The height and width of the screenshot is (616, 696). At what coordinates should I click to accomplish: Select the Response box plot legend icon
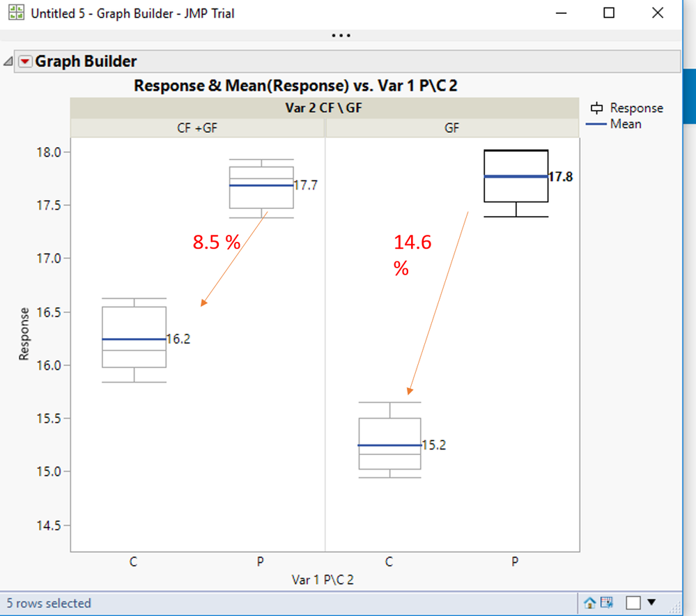pyautogui.click(x=596, y=108)
